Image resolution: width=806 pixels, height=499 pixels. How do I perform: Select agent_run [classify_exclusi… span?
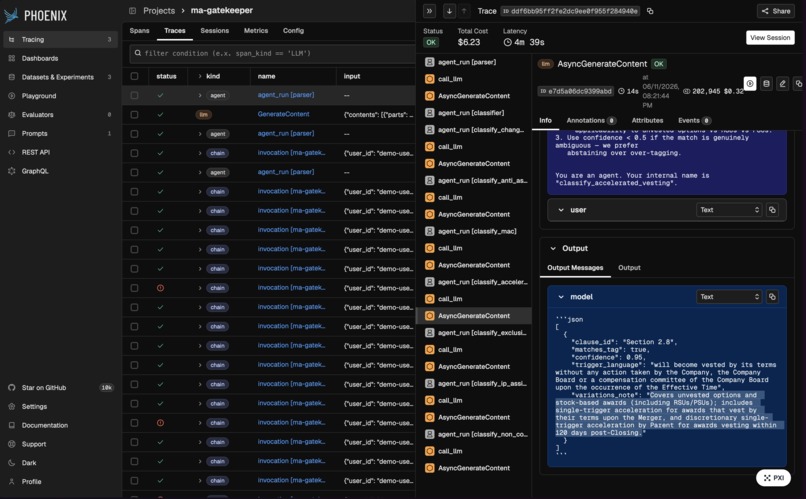pos(473,333)
